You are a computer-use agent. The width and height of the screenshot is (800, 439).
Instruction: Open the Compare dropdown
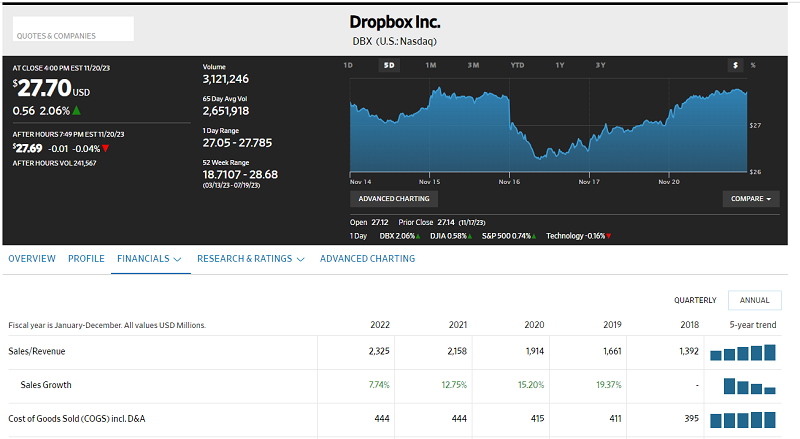tap(750, 199)
